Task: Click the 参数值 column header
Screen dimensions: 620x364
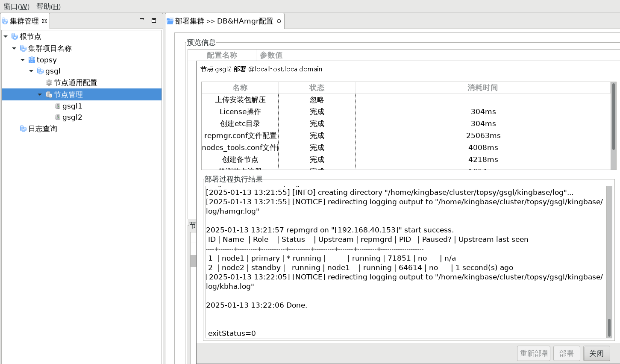Action: pos(271,55)
